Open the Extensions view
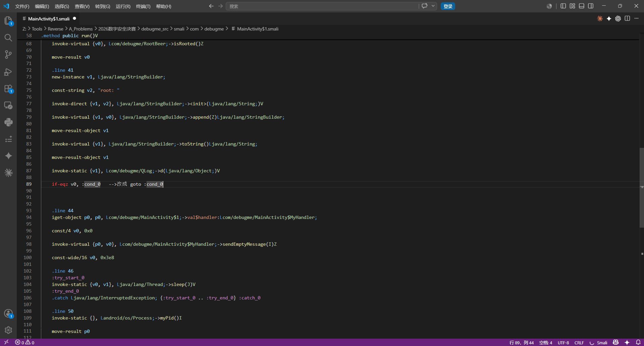644x346 pixels. pos(8,89)
